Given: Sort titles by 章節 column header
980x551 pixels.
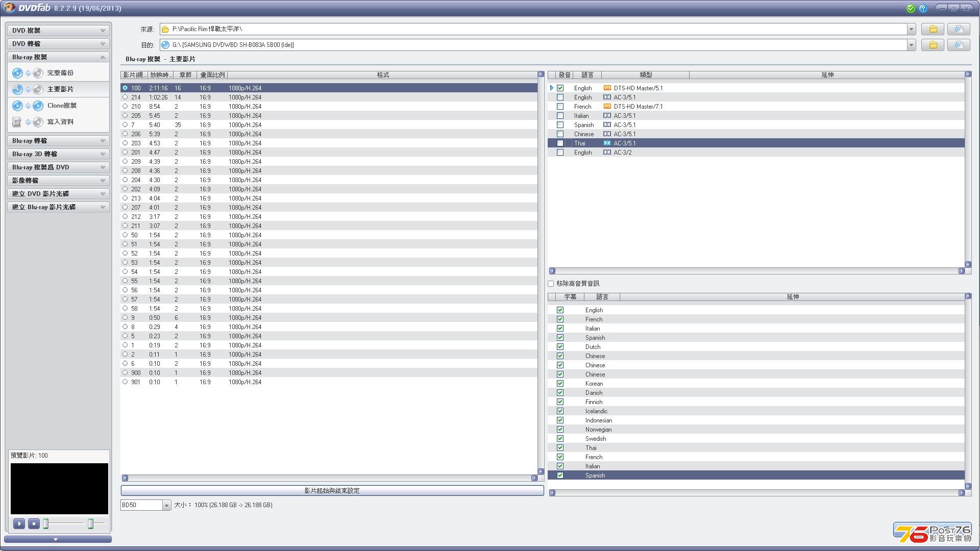Looking at the screenshot, I should [185, 74].
